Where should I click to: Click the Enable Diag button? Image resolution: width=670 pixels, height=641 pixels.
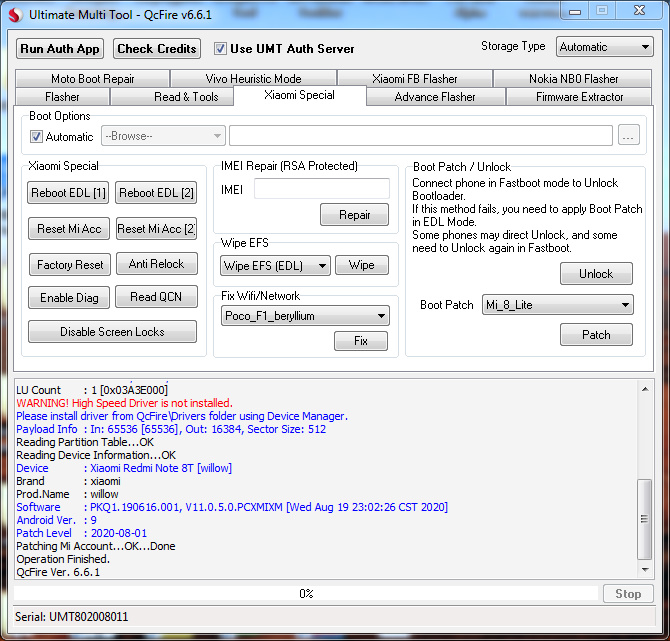(69, 297)
